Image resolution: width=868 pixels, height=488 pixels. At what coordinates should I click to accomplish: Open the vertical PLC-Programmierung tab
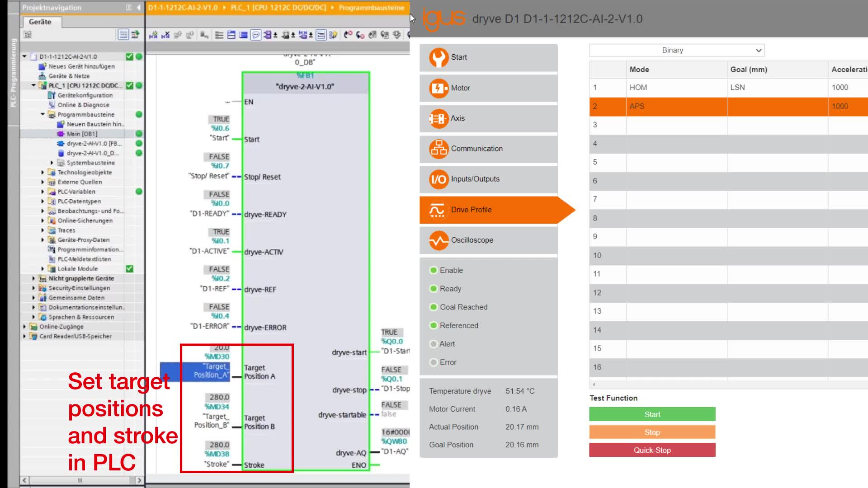[14, 72]
